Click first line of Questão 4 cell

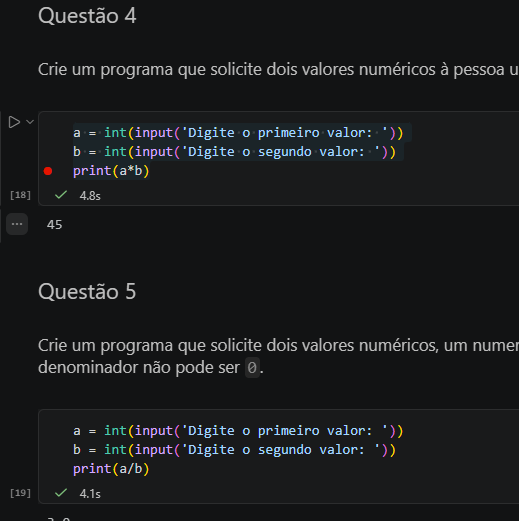pos(238,133)
